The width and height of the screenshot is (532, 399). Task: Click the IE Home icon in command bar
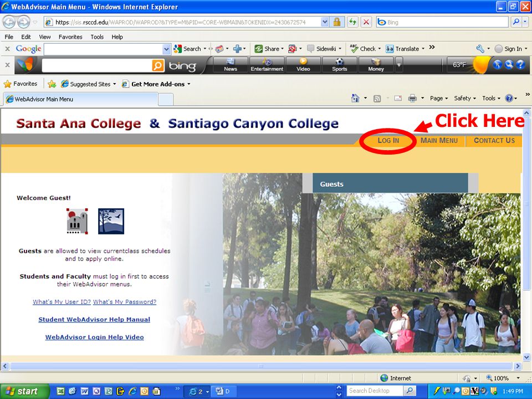pos(355,99)
